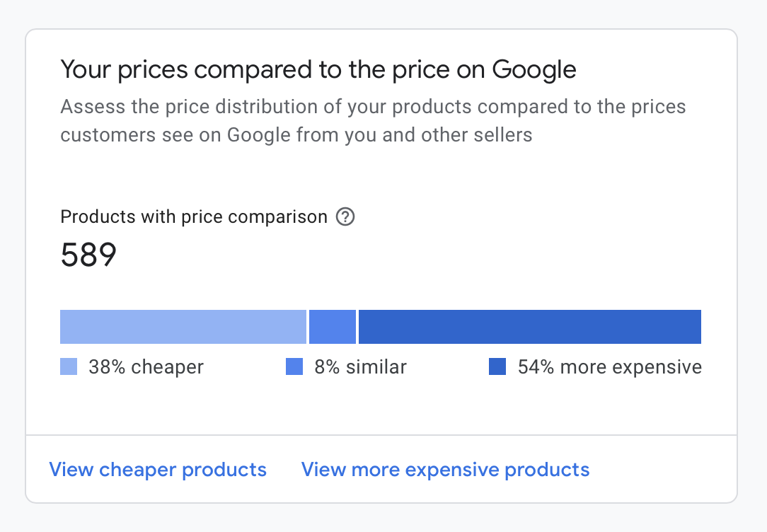Image resolution: width=767 pixels, height=532 pixels.
Task: Select the 589 products count
Action: pyautogui.click(x=88, y=254)
